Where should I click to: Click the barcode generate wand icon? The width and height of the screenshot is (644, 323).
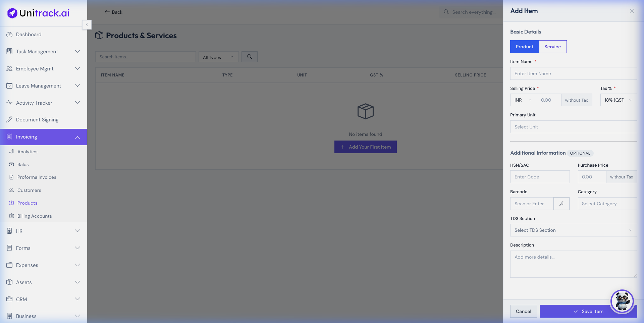tap(561, 204)
